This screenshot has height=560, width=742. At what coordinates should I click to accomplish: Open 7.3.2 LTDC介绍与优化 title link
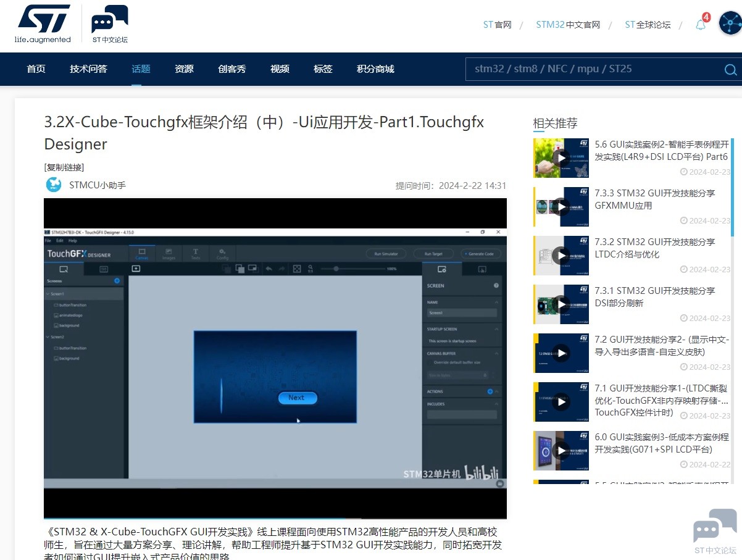click(x=655, y=248)
